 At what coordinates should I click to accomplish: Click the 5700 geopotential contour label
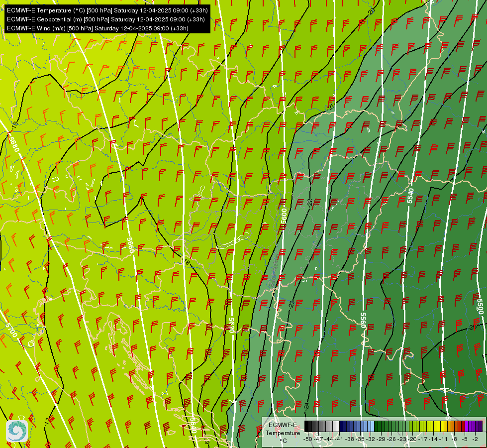pyautogui.click(x=11, y=330)
